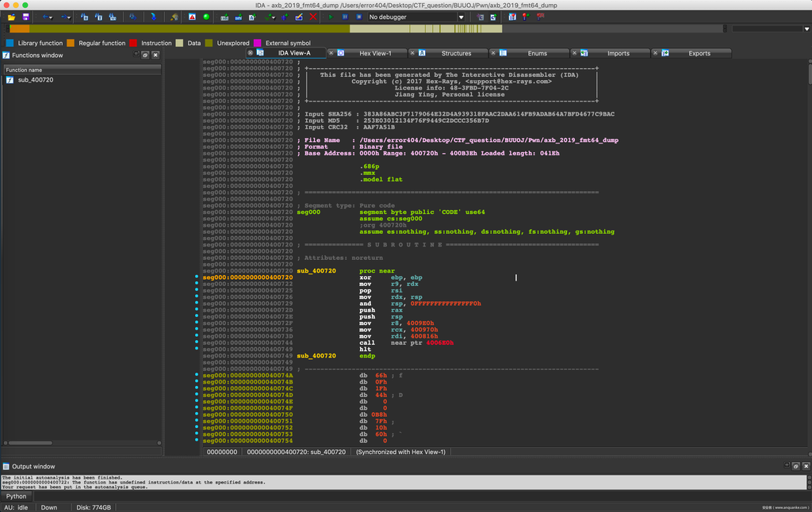812x512 pixels.
Task: Click the jump back arrow icon
Action: pos(45,17)
